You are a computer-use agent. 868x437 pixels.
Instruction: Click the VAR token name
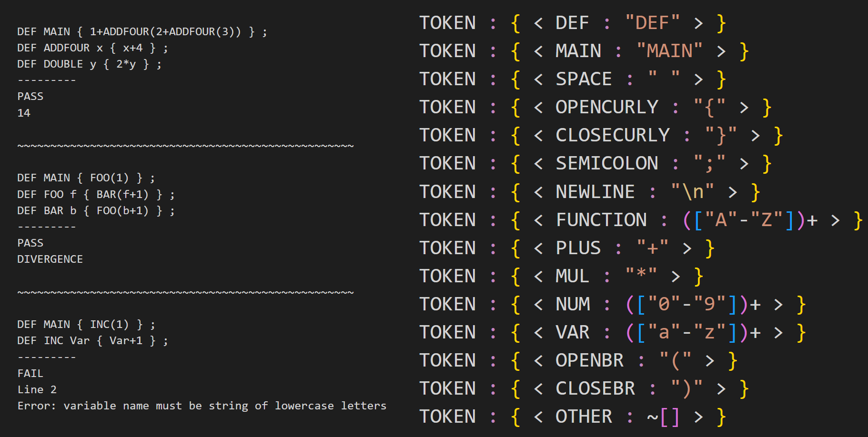(573, 332)
